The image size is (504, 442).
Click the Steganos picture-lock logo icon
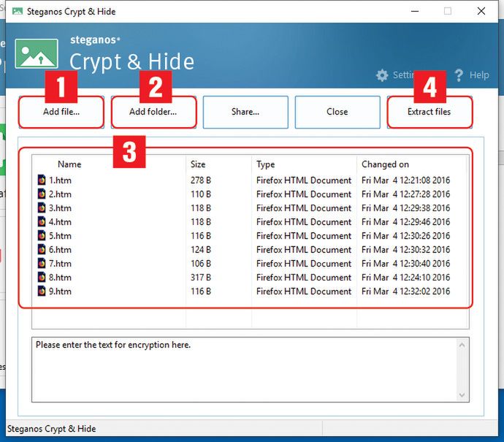[37, 53]
